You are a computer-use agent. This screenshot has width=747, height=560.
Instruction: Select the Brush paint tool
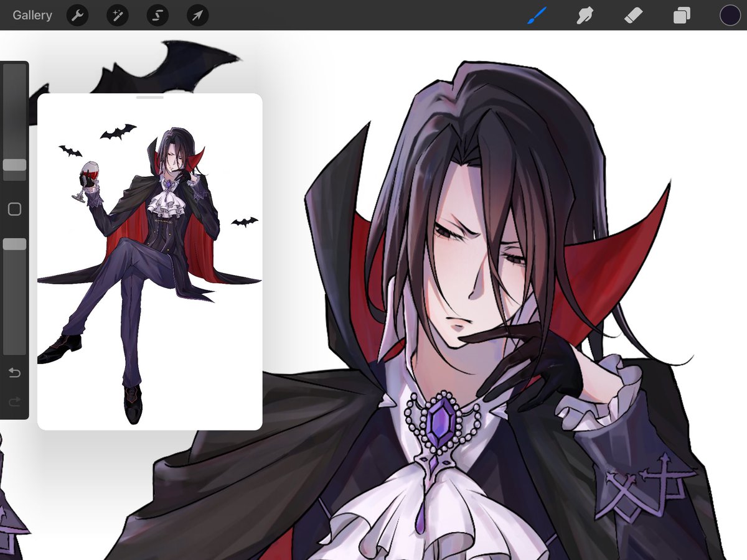[x=537, y=15]
